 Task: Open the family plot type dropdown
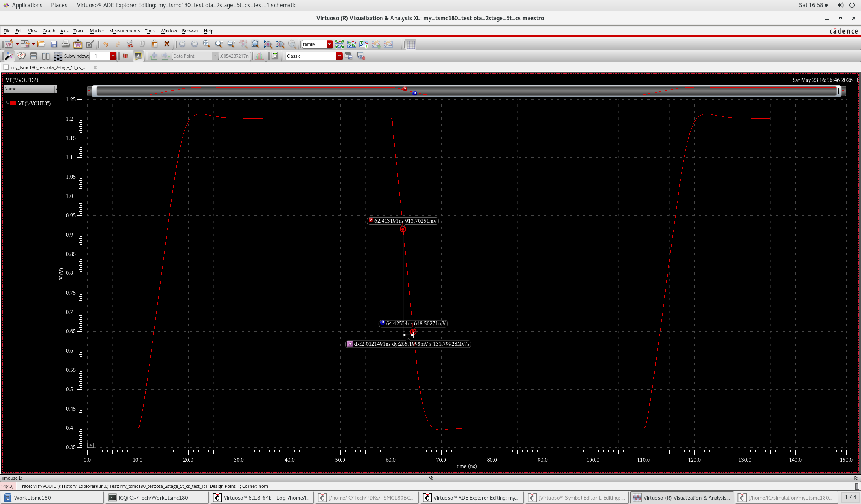coord(330,44)
